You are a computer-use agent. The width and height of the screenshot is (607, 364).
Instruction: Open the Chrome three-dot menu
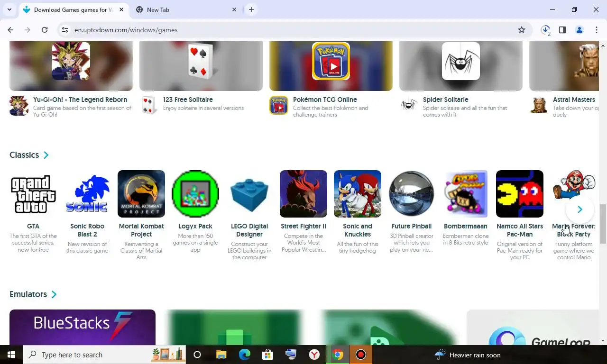597,30
